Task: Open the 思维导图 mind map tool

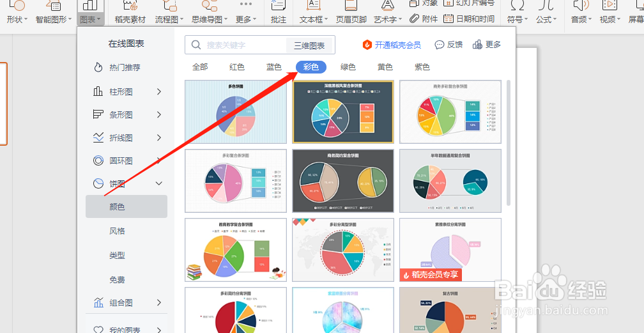Action: click(209, 12)
